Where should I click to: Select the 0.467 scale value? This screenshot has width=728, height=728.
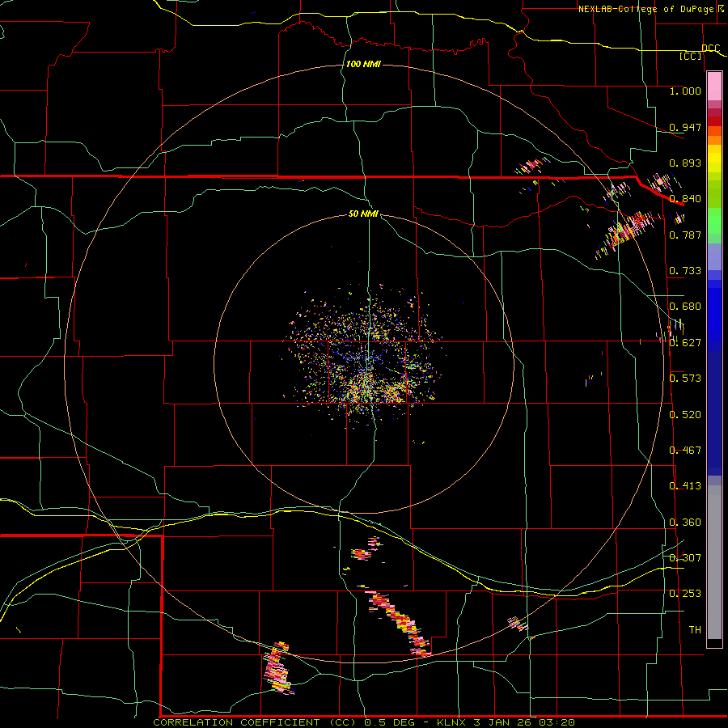coord(685,450)
